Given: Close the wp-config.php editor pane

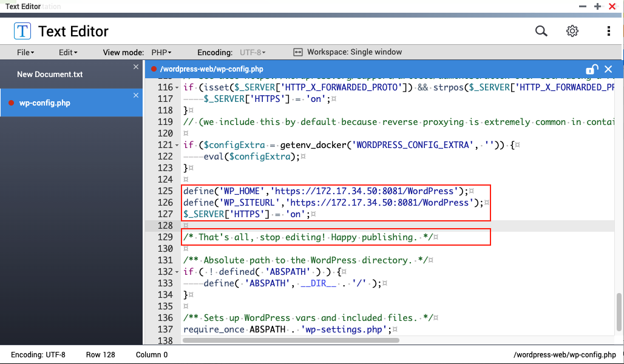Looking at the screenshot, I should (608, 69).
